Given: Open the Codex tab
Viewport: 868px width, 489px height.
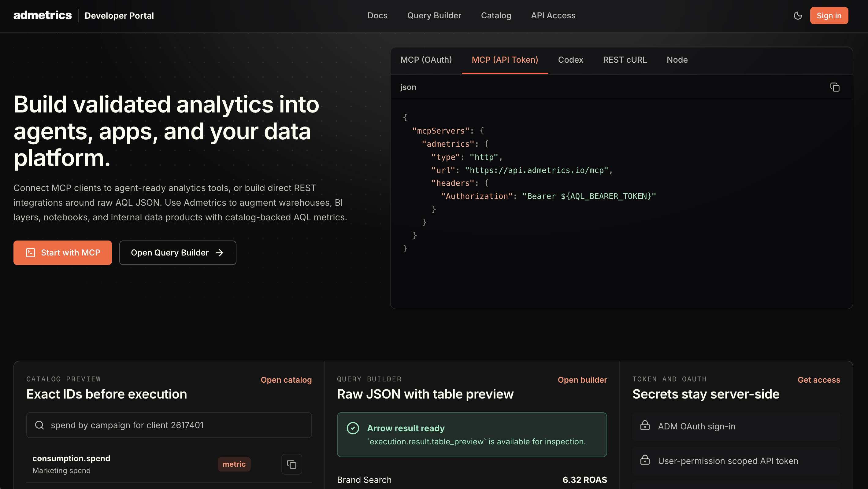Looking at the screenshot, I should click(570, 60).
